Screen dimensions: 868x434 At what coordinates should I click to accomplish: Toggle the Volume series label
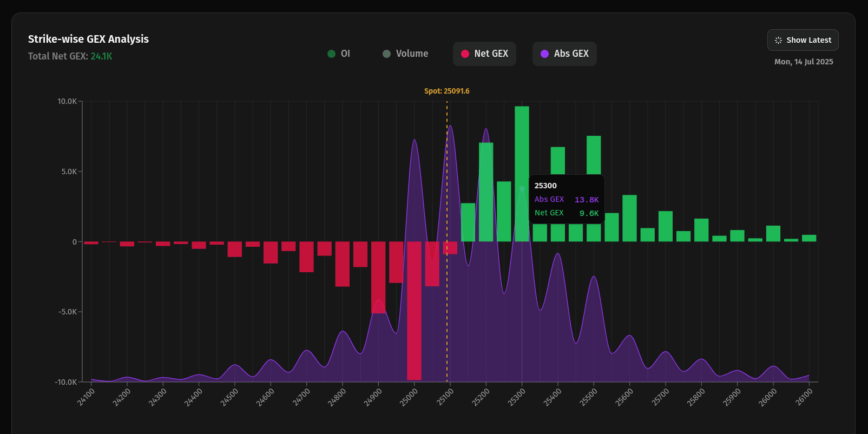pyautogui.click(x=412, y=54)
